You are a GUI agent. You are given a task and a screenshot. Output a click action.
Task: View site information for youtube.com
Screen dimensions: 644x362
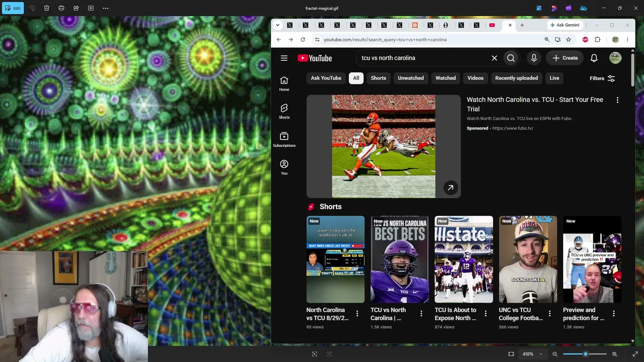[x=317, y=40]
